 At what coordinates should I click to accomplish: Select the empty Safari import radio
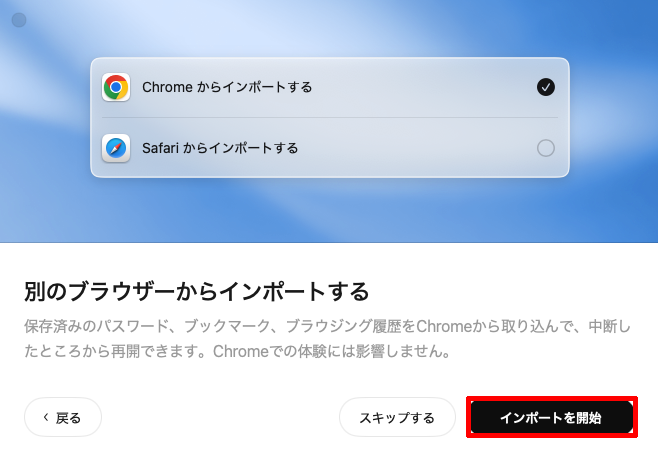546,148
